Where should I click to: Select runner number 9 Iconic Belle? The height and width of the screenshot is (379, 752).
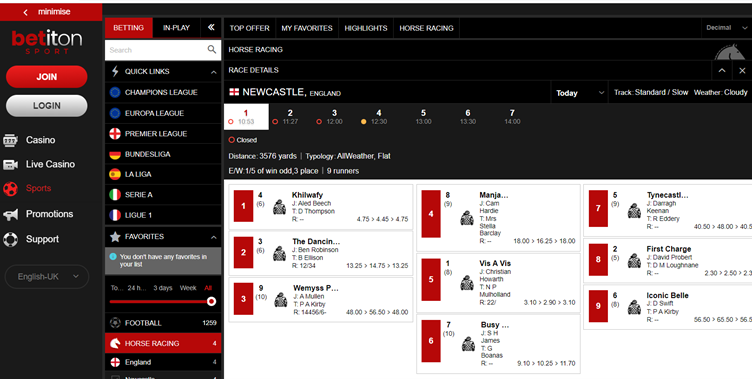(x=598, y=306)
